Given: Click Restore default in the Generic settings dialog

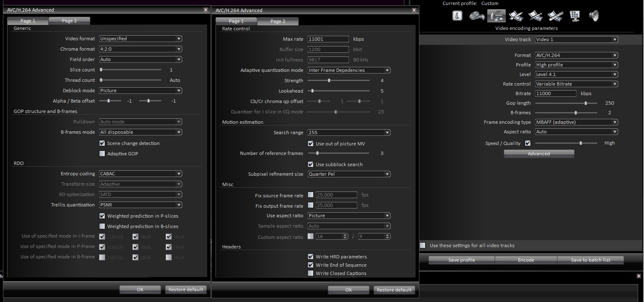Looking at the screenshot, I should 186,290.
